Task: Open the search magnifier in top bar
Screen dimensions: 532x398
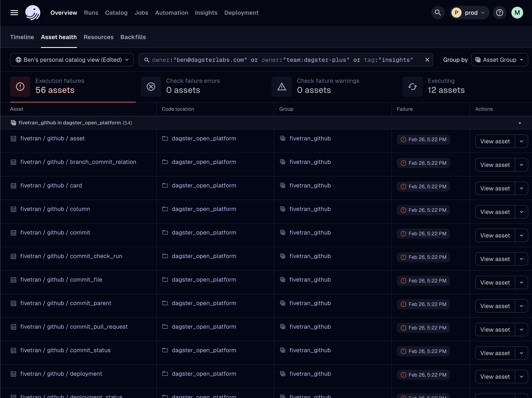Action: pos(438,13)
